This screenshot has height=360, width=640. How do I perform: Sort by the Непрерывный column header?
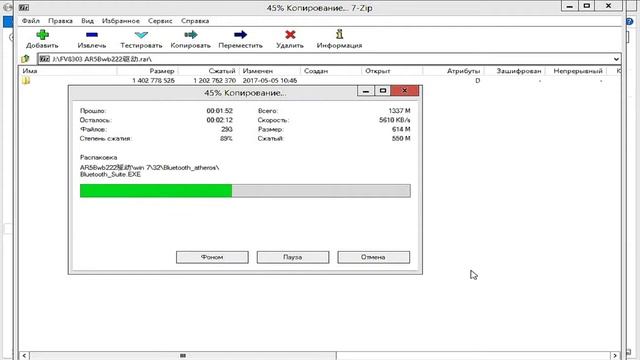pos(576,71)
